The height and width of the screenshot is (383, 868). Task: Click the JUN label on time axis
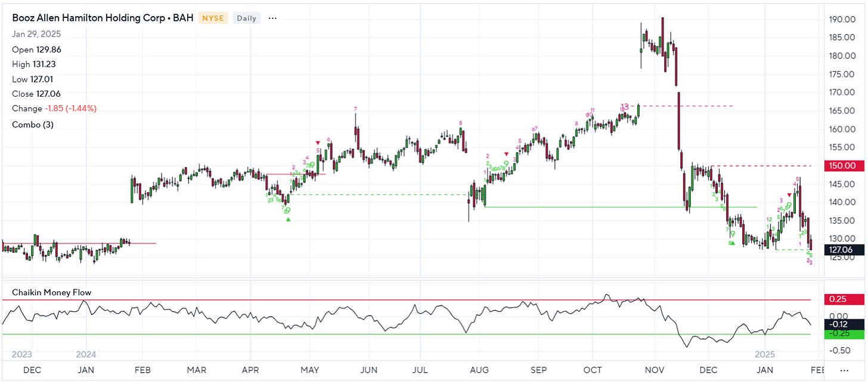coord(369,370)
